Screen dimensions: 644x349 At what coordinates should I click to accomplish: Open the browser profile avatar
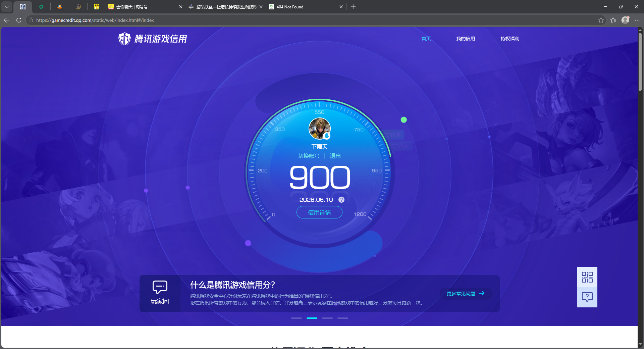pos(625,20)
